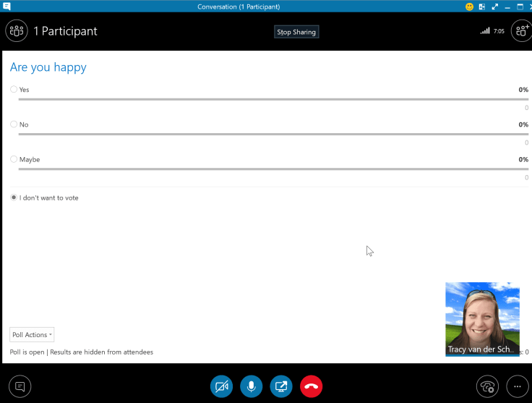Click the invite more people icon
The height and width of the screenshot is (403, 532).
[520, 31]
